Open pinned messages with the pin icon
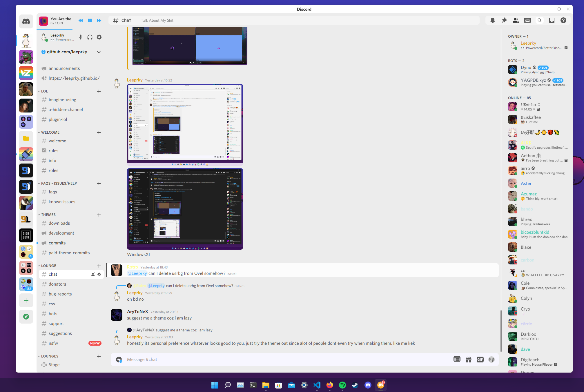Screen dimensions: 584x392 point(504,20)
